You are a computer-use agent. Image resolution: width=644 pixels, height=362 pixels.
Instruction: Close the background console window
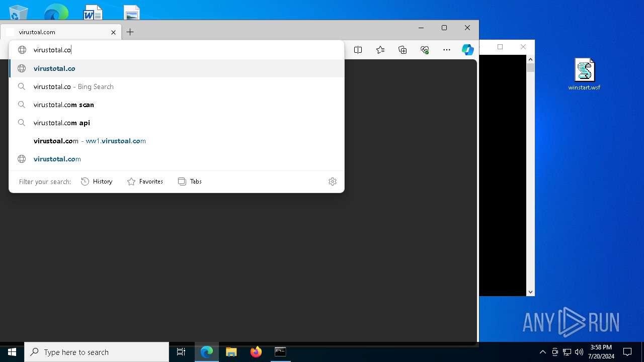click(523, 47)
